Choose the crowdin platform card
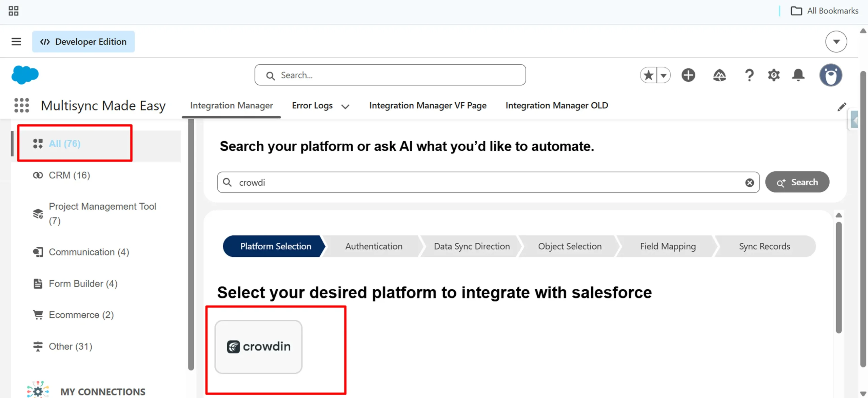This screenshot has width=868, height=398. click(258, 347)
